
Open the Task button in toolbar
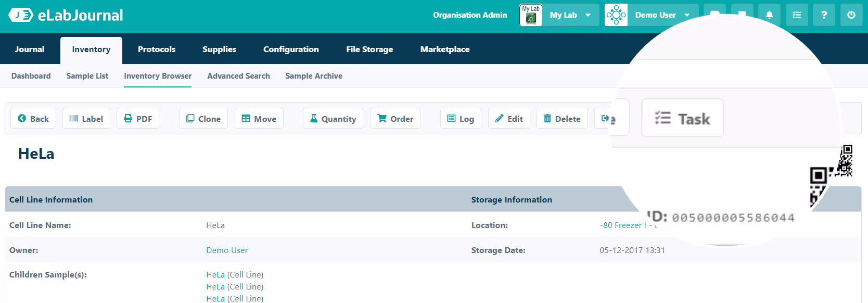[682, 118]
